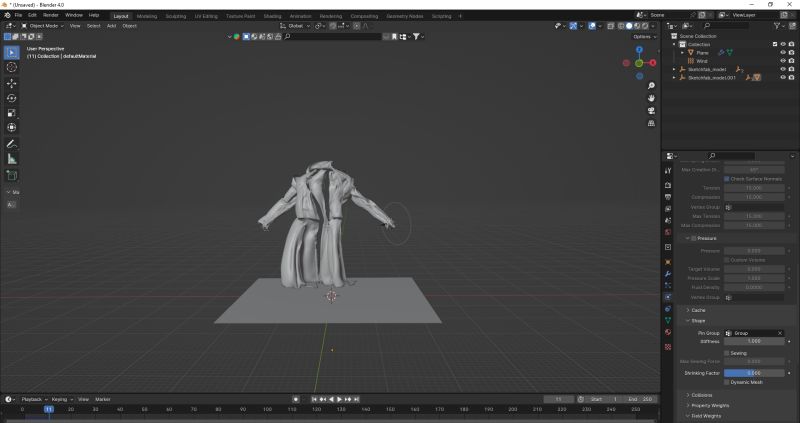The width and height of the screenshot is (800, 423).
Task: Click the pan view hand icon
Action: [652, 98]
